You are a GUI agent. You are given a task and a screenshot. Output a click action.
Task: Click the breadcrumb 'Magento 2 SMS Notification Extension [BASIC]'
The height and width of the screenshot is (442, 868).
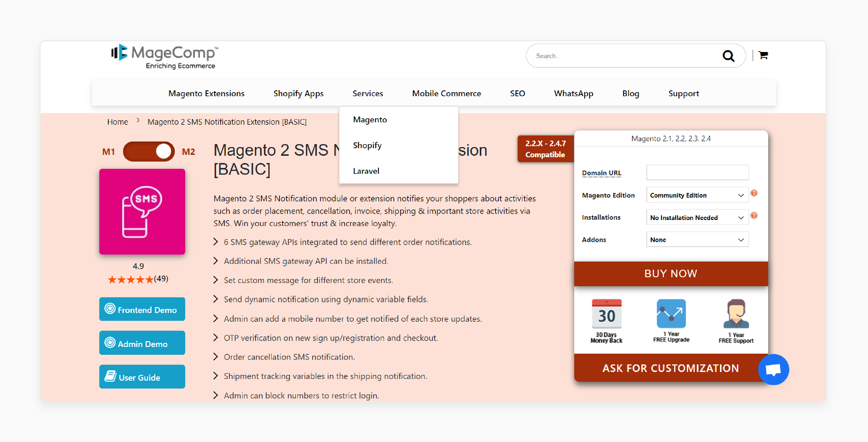pyautogui.click(x=227, y=122)
